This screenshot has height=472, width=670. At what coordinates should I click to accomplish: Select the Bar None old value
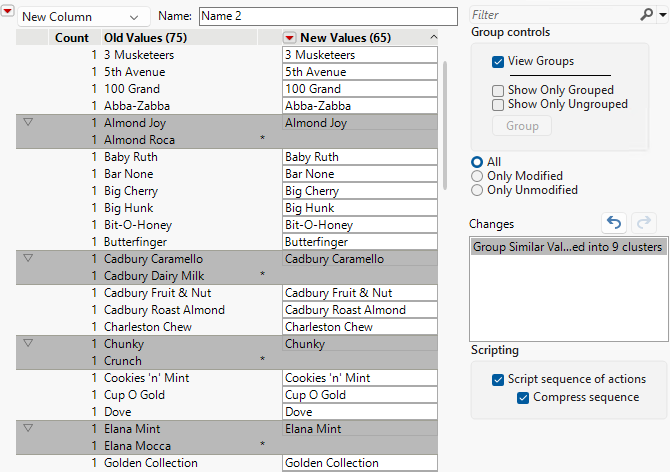[129, 174]
